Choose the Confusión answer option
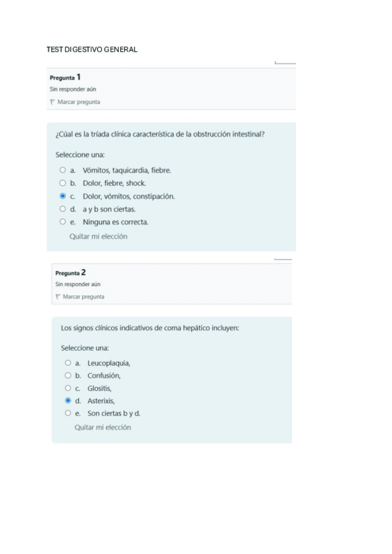Screen dimensions: 392x554 click(x=68, y=376)
